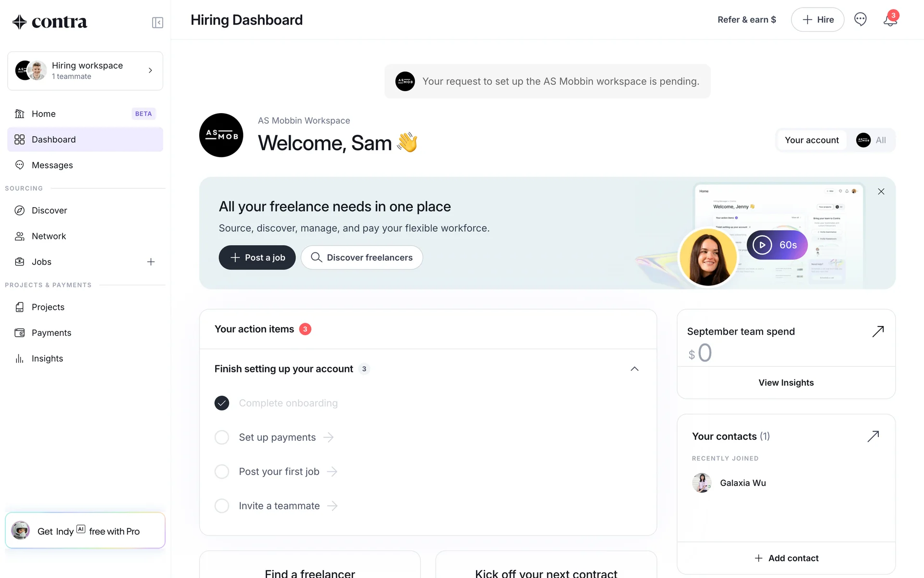Select the Your account tab
Screen dimensions: 924x578
(x=811, y=140)
